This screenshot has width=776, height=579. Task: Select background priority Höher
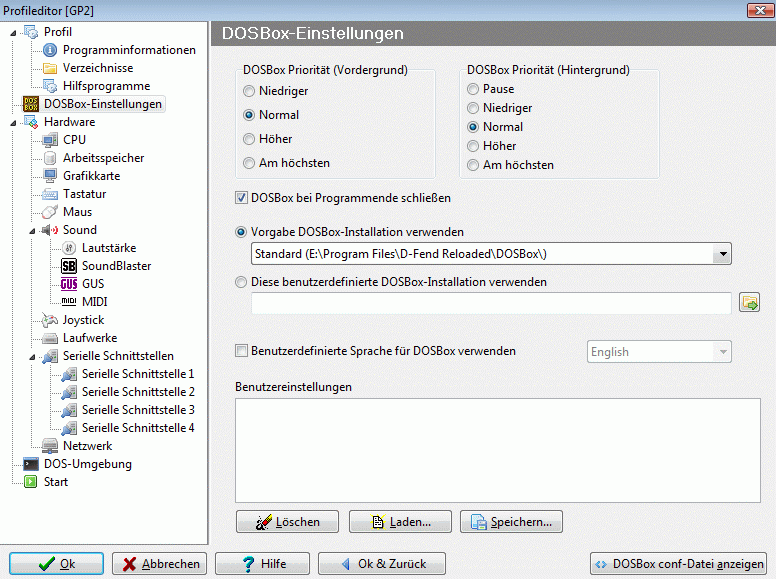(x=473, y=146)
